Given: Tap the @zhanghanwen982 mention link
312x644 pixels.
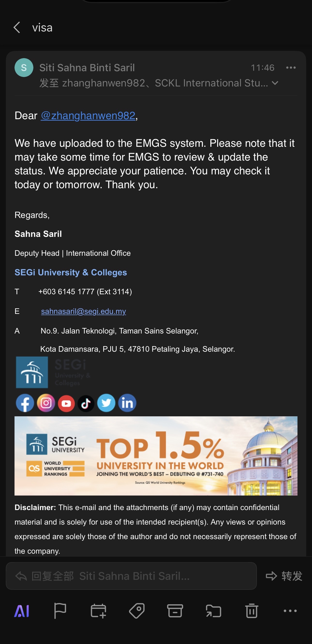Looking at the screenshot, I should click(88, 116).
